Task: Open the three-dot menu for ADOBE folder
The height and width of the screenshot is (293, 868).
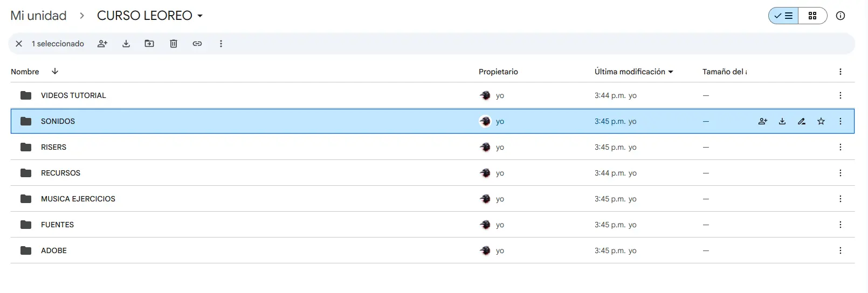Action: pyautogui.click(x=841, y=250)
